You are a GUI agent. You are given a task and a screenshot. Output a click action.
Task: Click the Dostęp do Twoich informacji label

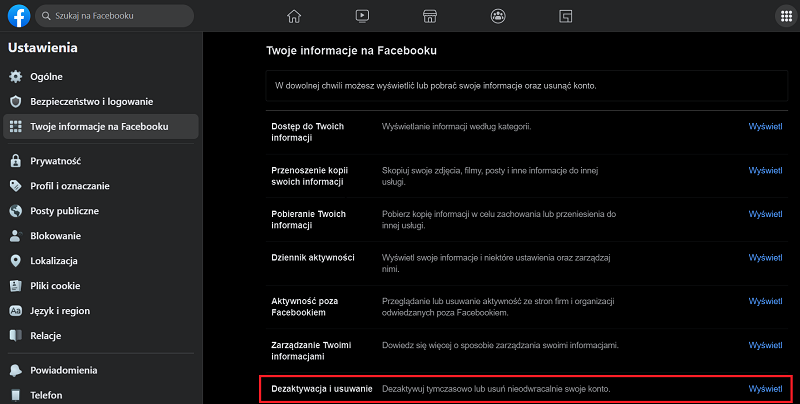click(308, 132)
